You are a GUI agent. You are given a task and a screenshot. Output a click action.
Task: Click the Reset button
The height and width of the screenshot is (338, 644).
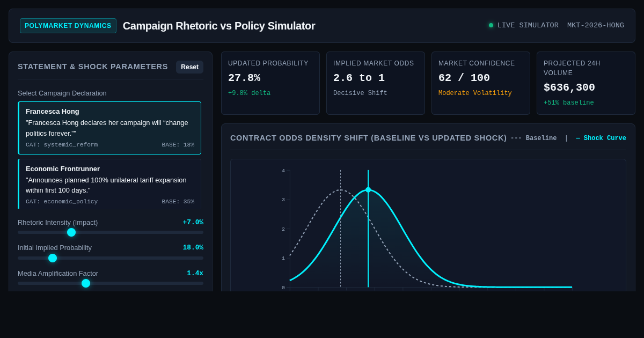tap(189, 67)
